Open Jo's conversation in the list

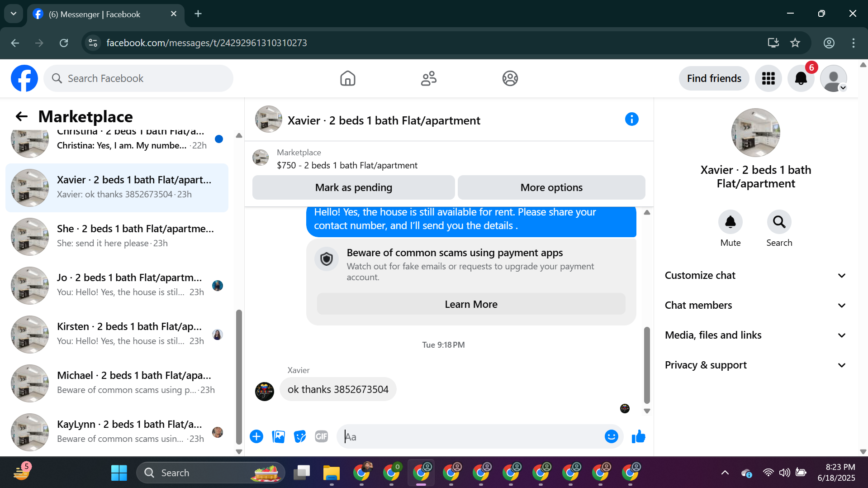[117, 286]
